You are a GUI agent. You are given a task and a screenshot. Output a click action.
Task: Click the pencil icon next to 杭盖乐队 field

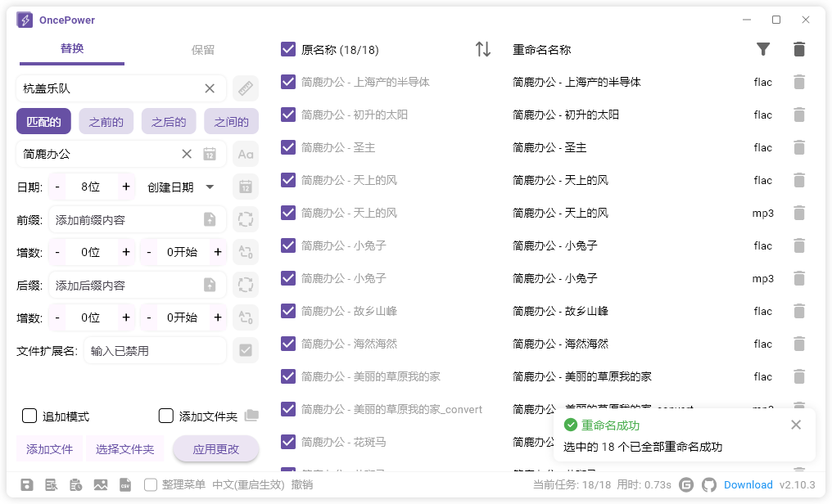coord(245,88)
